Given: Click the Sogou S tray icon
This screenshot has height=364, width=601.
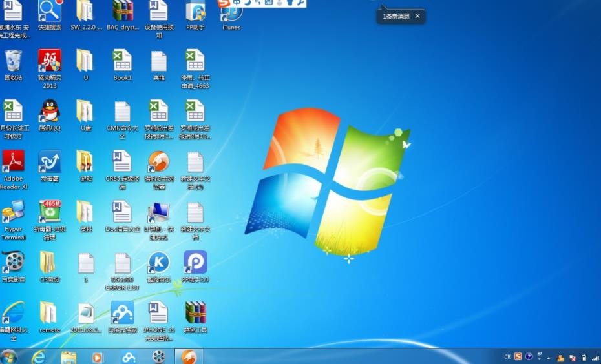Looking at the screenshot, I should [518, 356].
